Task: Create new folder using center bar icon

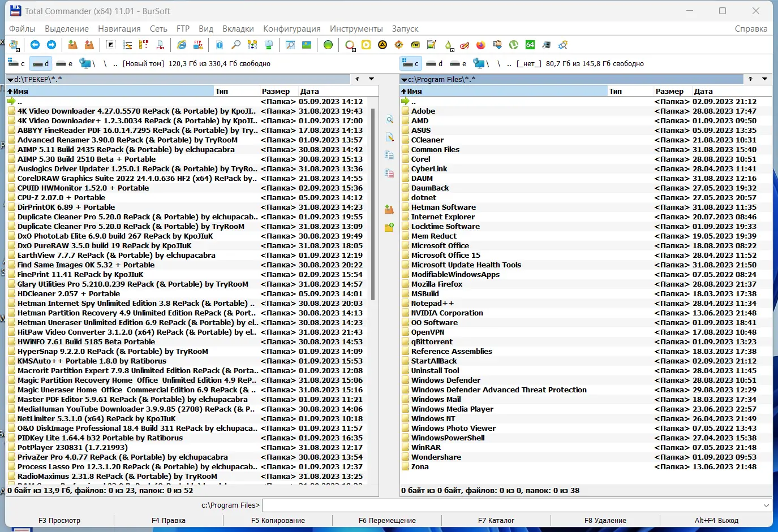Action: (x=389, y=227)
